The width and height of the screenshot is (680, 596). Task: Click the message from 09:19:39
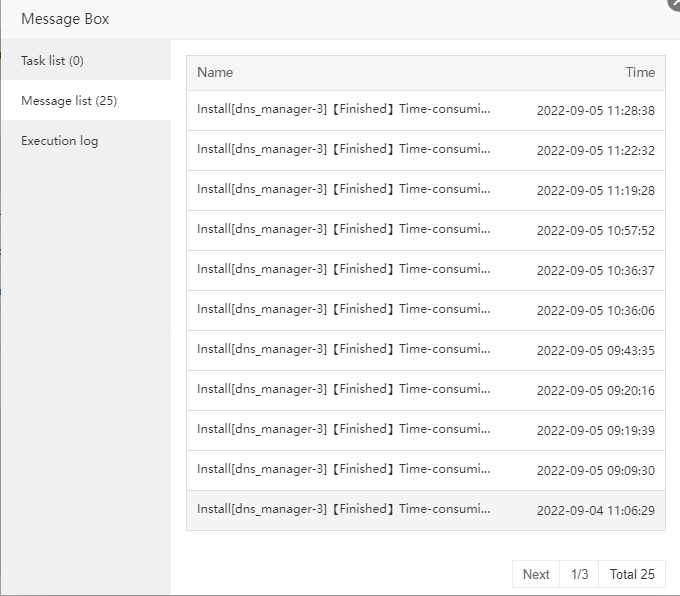click(344, 430)
